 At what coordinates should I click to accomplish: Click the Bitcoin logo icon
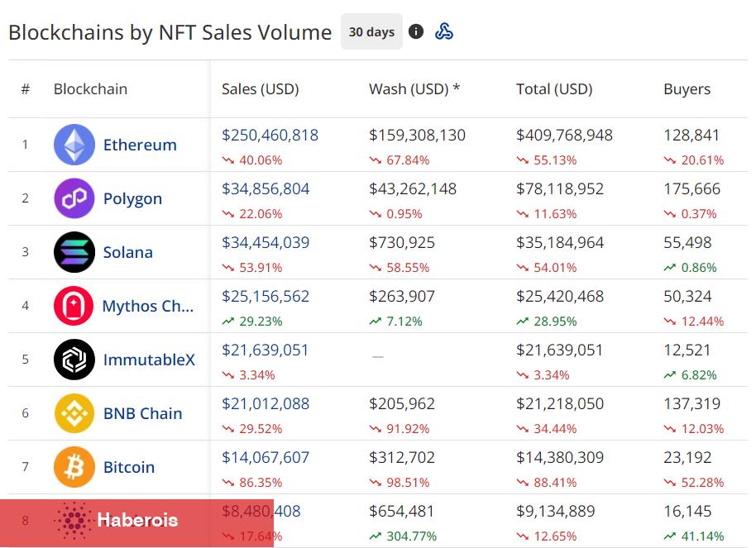tap(74, 467)
